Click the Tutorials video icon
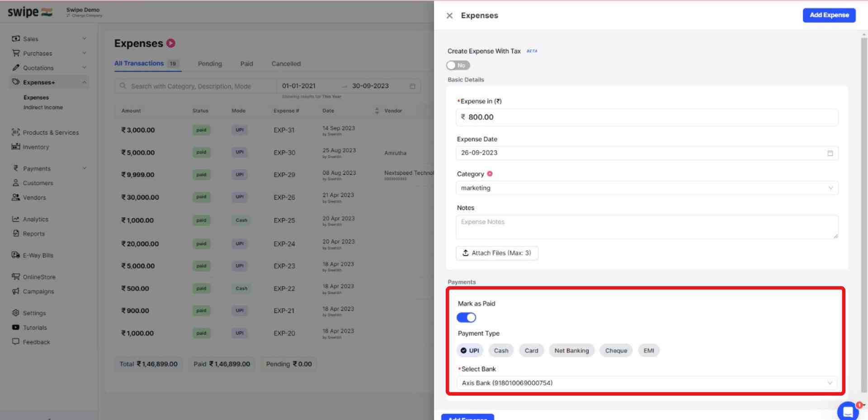868x420 pixels. 16,327
